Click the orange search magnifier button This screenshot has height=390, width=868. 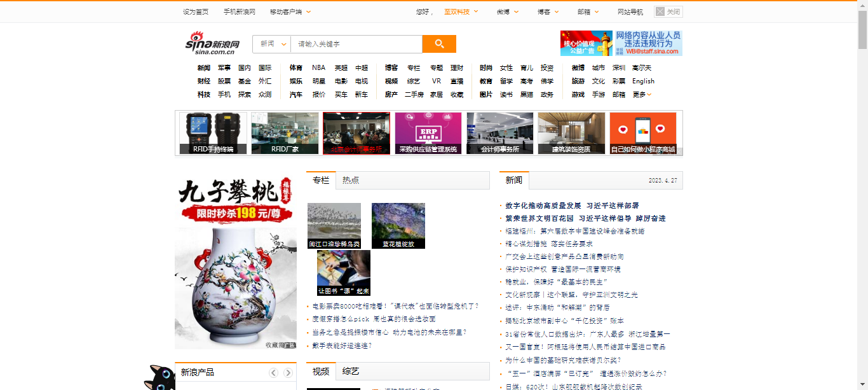pyautogui.click(x=439, y=44)
